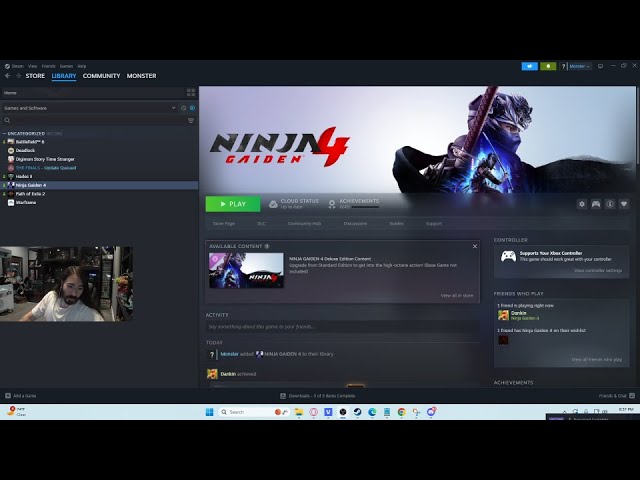Select Warframe in library list

pos(99,202)
